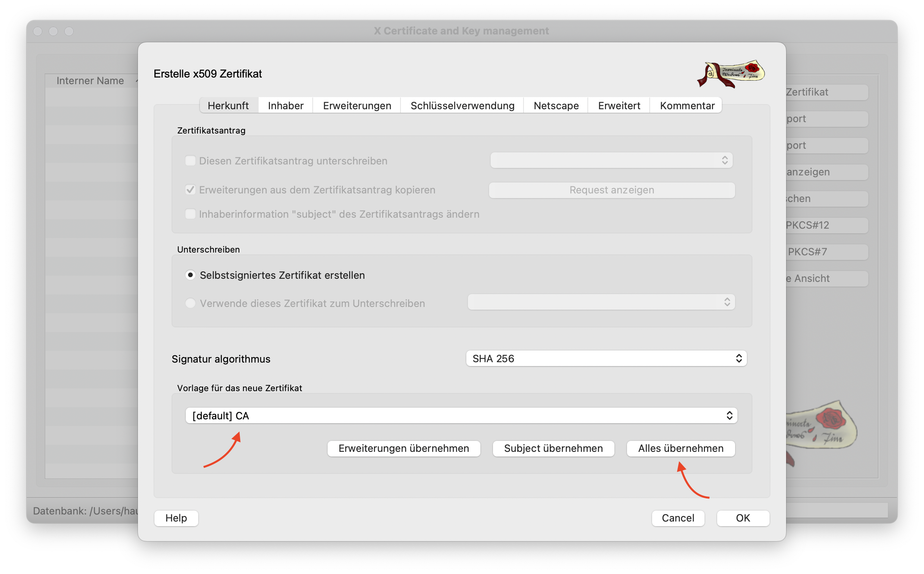Click the XCA scroll logo icon
This screenshot has height=574, width=924.
730,74
